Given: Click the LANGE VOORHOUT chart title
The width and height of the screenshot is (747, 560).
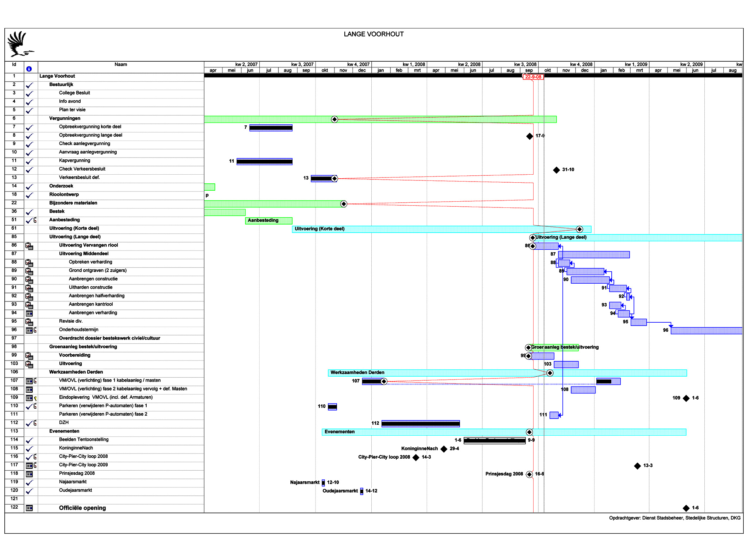Looking at the screenshot, I should (x=374, y=34).
